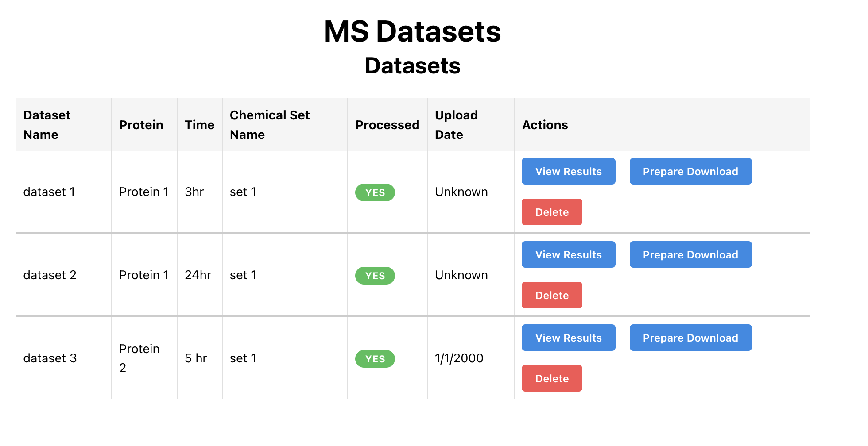Click the Dataset Name column header

point(46,125)
